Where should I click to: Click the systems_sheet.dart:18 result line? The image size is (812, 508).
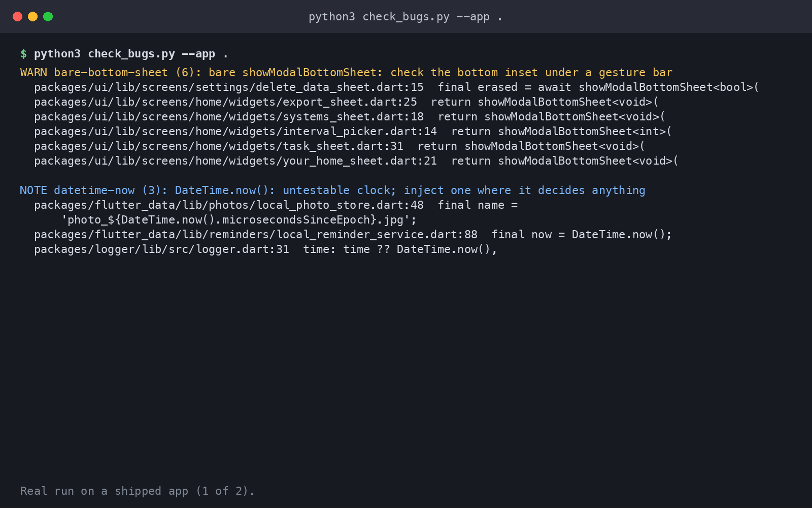click(x=350, y=117)
